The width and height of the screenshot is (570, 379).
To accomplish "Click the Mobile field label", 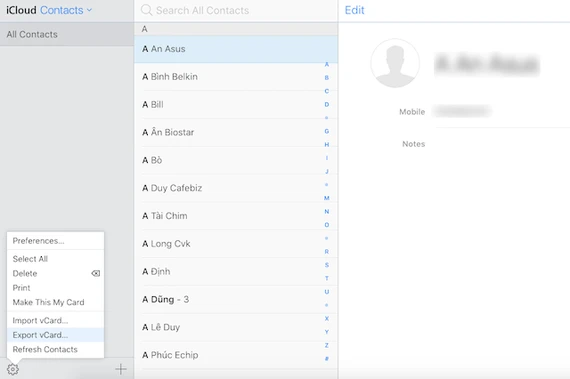I will click(412, 112).
